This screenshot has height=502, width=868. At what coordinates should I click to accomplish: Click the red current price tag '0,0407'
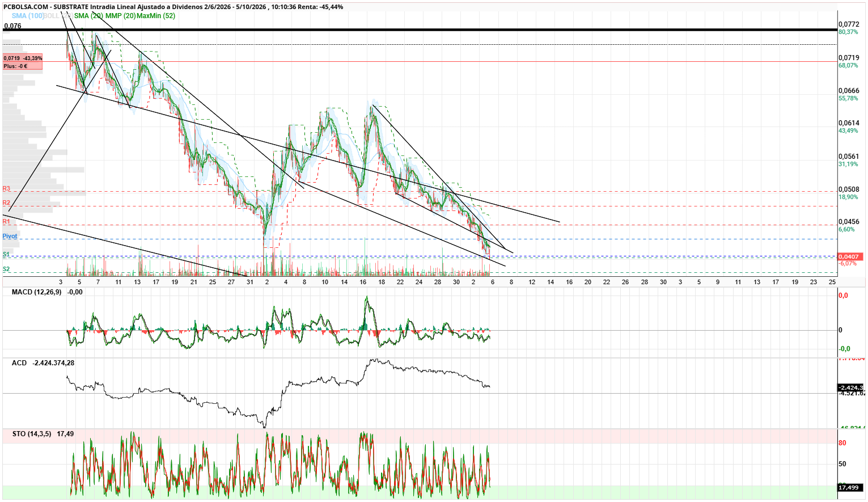click(850, 257)
